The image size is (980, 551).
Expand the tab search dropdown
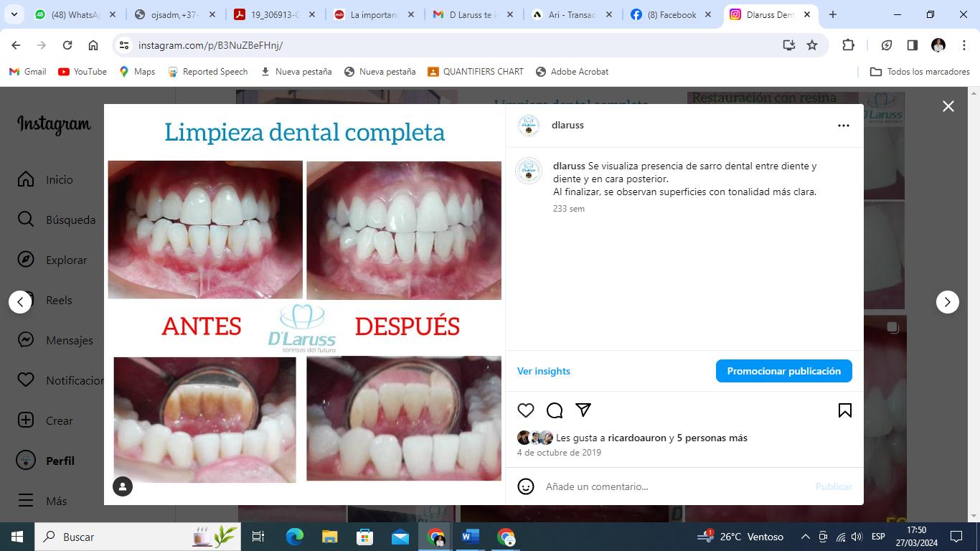[x=15, y=14]
